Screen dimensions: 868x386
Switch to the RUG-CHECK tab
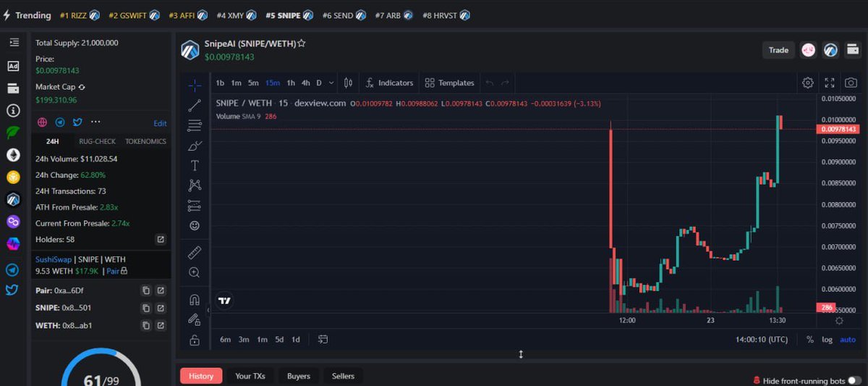97,141
